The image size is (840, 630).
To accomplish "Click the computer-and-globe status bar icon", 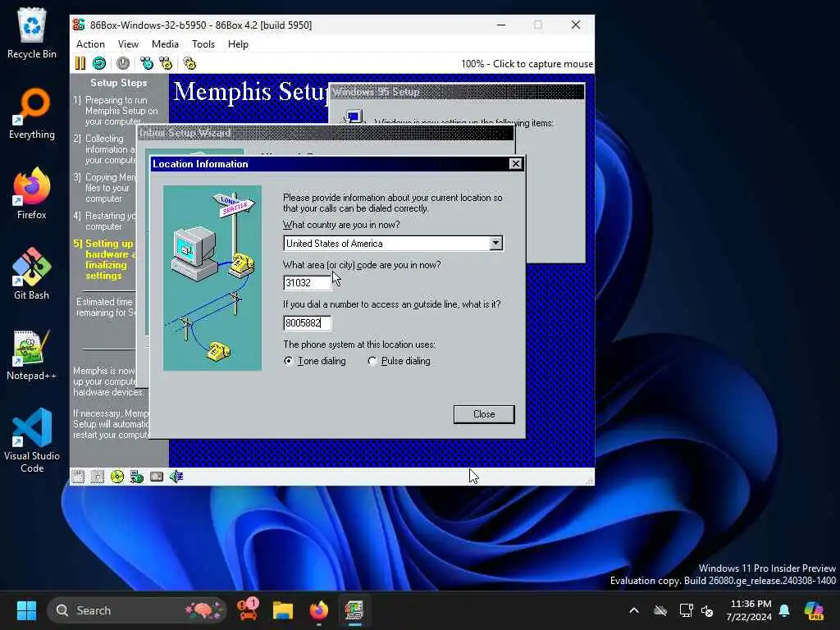I will (137, 477).
